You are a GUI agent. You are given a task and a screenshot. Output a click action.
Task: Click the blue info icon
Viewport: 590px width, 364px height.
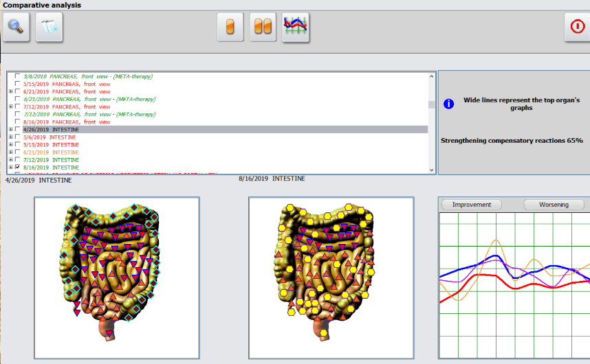click(449, 104)
